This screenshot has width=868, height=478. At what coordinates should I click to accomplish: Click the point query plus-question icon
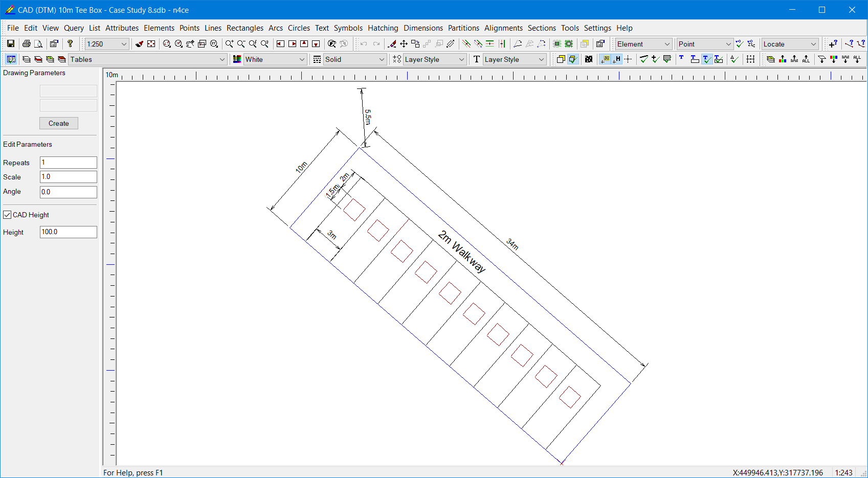[x=833, y=44]
